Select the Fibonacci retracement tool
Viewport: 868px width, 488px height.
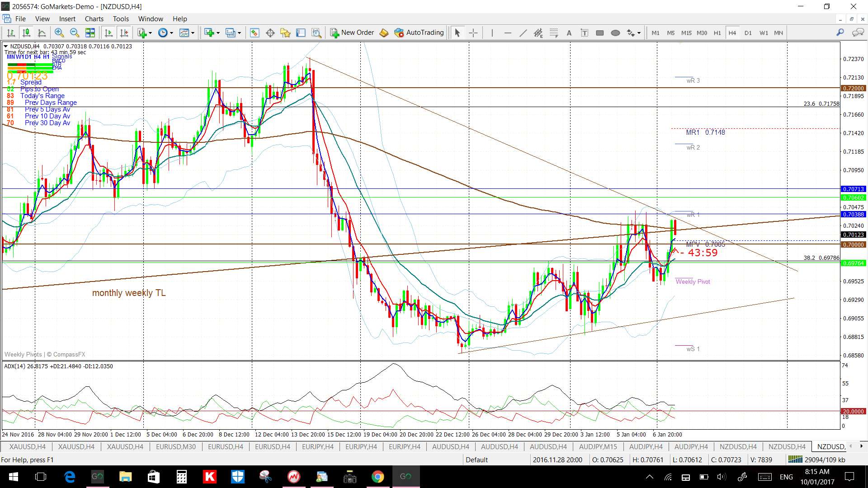pyautogui.click(x=554, y=33)
